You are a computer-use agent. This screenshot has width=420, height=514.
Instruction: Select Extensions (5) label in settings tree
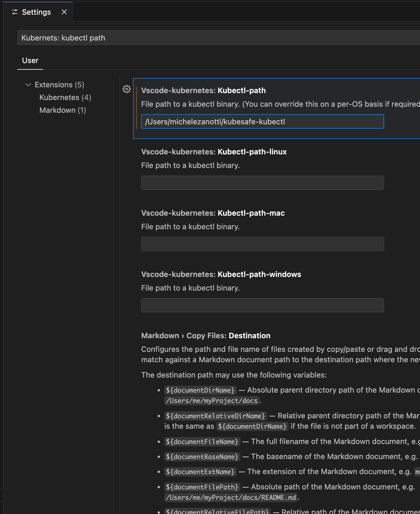pyautogui.click(x=59, y=85)
